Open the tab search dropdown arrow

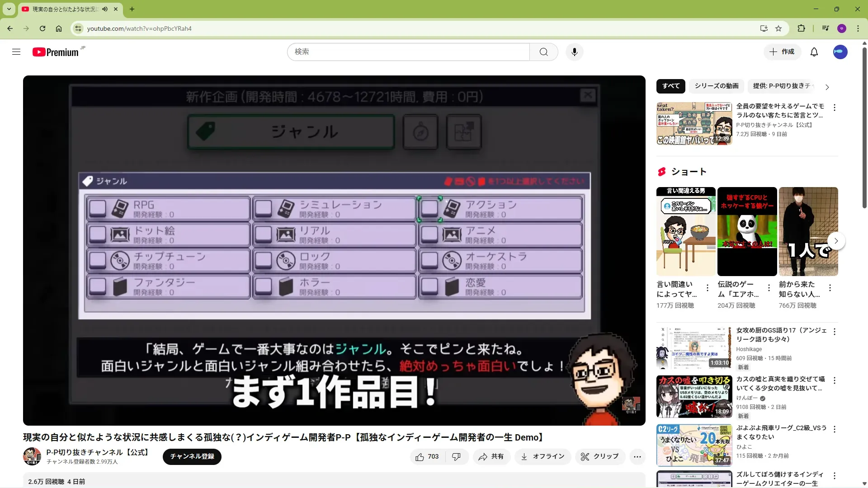tap(9, 9)
